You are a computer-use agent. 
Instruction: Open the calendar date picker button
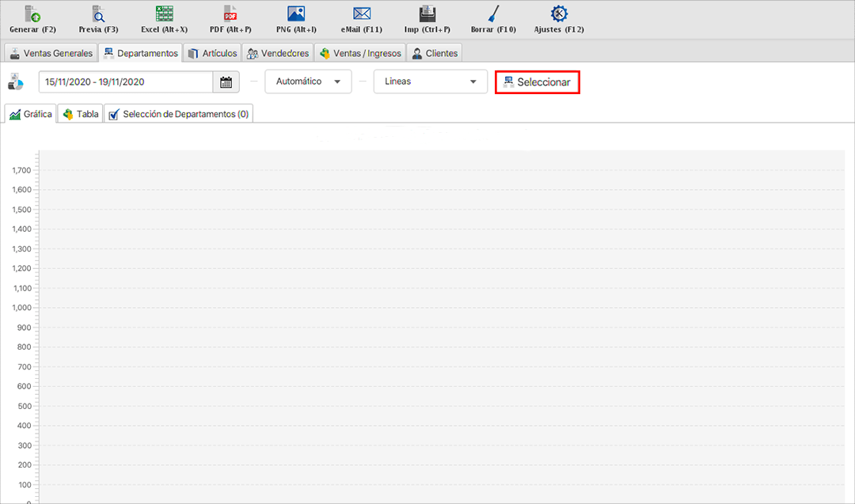click(226, 81)
